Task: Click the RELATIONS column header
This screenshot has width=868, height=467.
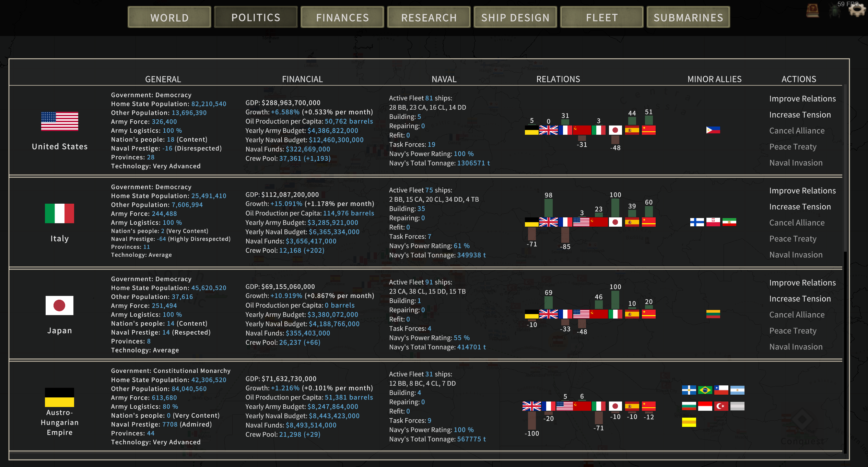Action: coord(558,79)
